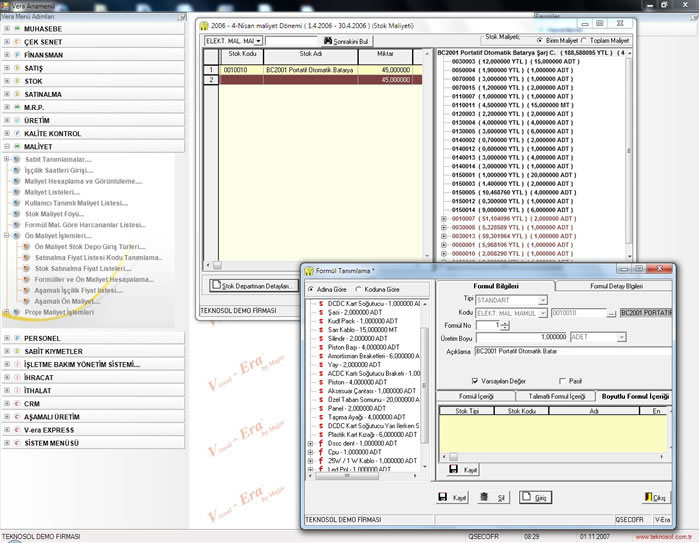Click the PERSONEL module icon
This screenshot has width=699, height=543.
(17, 338)
